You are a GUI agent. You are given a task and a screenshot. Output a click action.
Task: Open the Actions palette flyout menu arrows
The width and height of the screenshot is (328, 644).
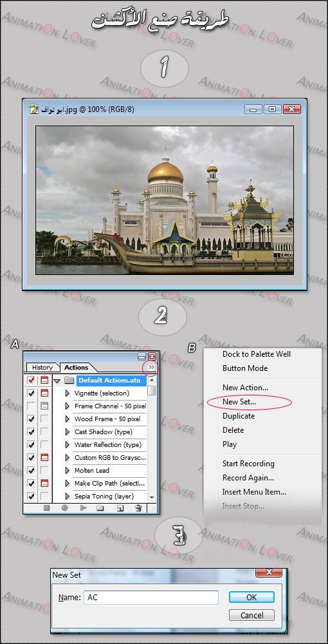tap(151, 367)
